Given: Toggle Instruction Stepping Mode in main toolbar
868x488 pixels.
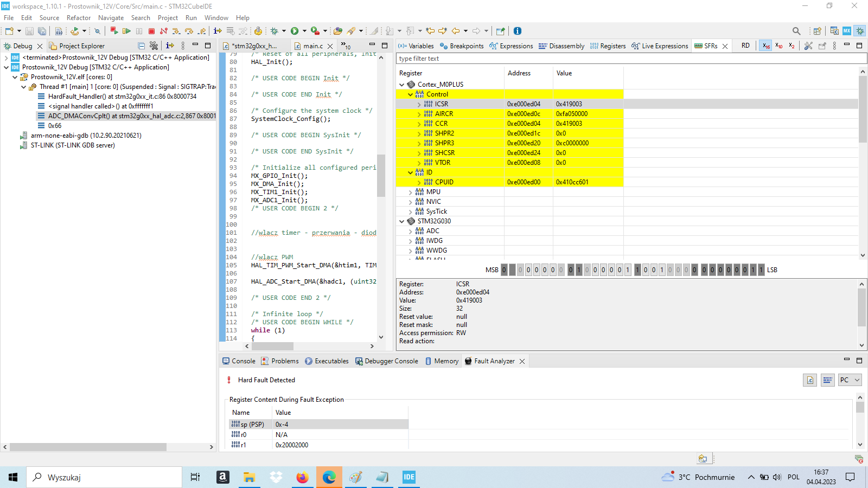Looking at the screenshot, I should pos(218,31).
